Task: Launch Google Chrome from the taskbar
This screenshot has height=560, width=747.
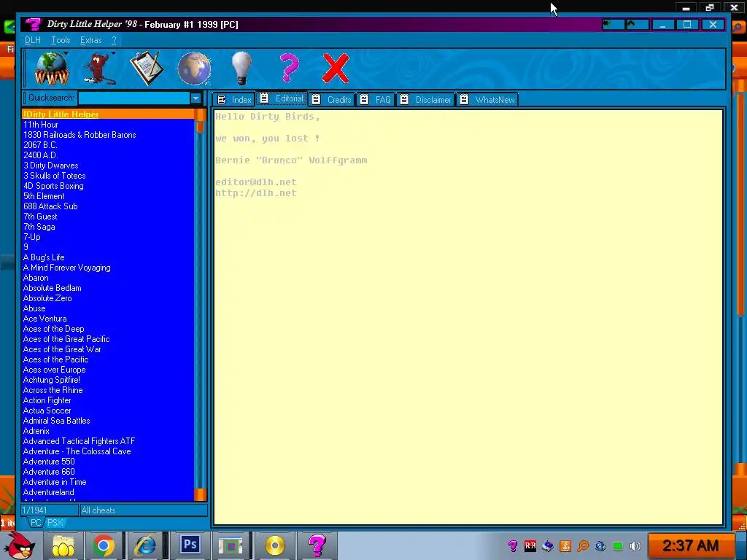Action: (x=104, y=546)
